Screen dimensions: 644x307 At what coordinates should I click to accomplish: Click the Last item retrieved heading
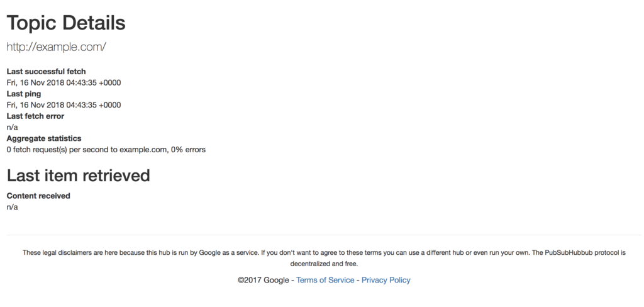(x=79, y=176)
